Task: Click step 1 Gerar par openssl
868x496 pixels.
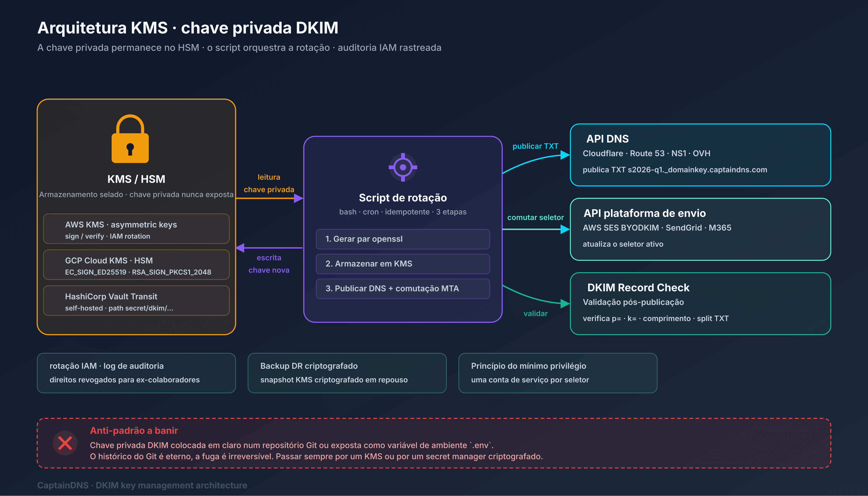Action: tap(403, 239)
